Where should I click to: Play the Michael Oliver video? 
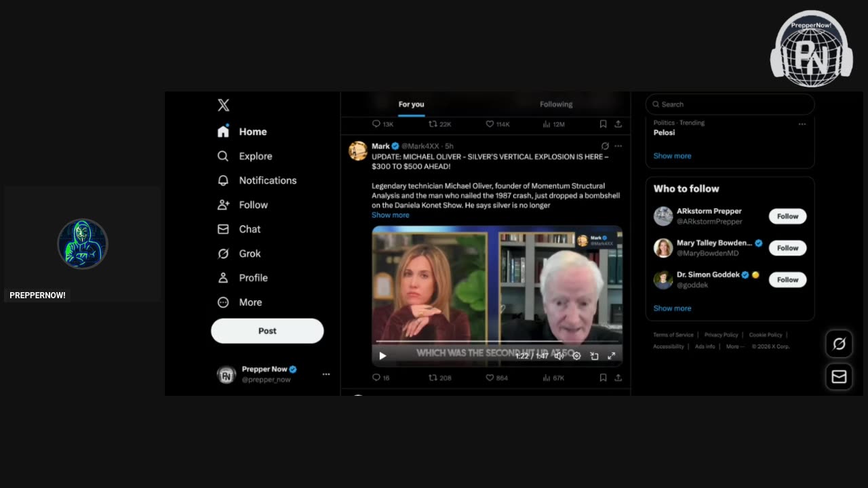point(382,356)
